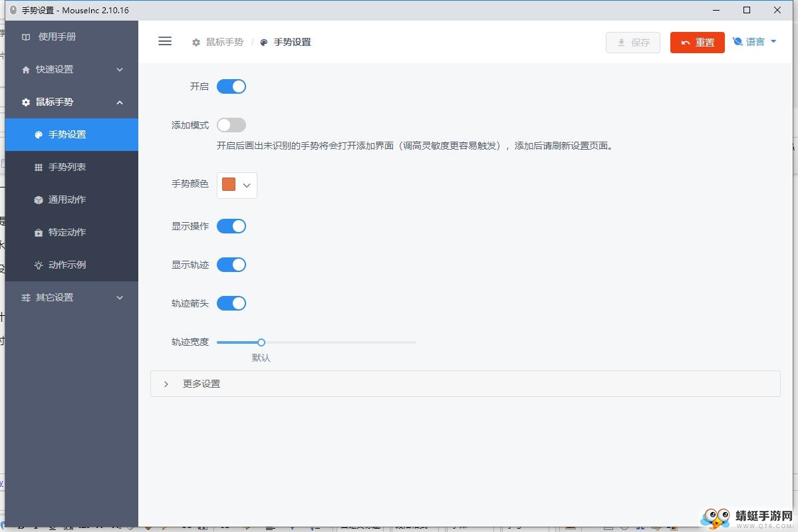The width and height of the screenshot is (798, 532).
Task: Open 特定动作 menu item
Action: point(72,232)
